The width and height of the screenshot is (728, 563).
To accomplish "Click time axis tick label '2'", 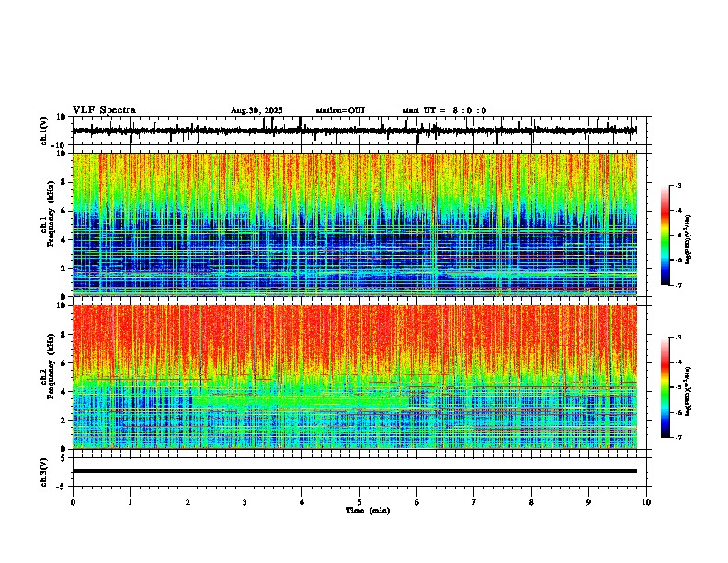I will (x=188, y=502).
